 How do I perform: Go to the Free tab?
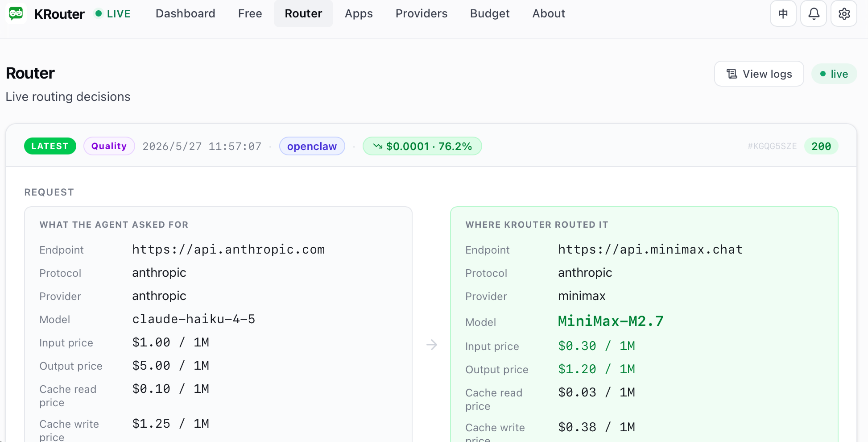pos(250,13)
